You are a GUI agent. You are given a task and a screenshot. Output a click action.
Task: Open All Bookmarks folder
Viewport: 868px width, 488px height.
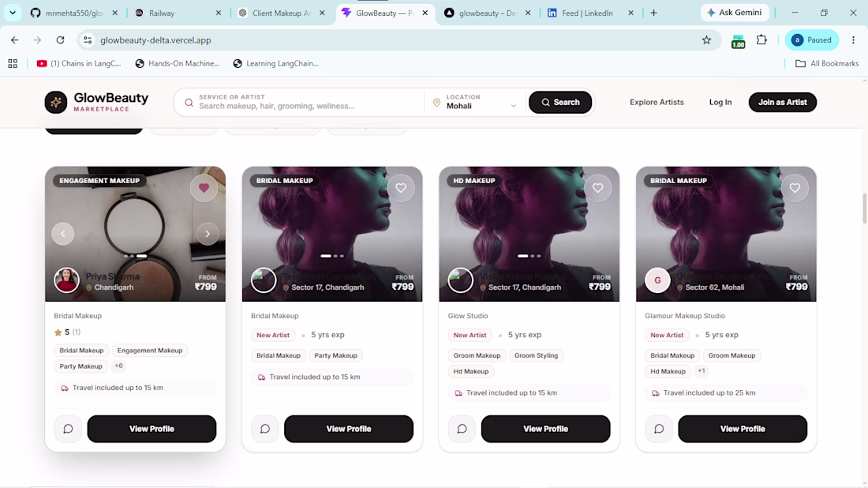pyautogui.click(x=827, y=64)
